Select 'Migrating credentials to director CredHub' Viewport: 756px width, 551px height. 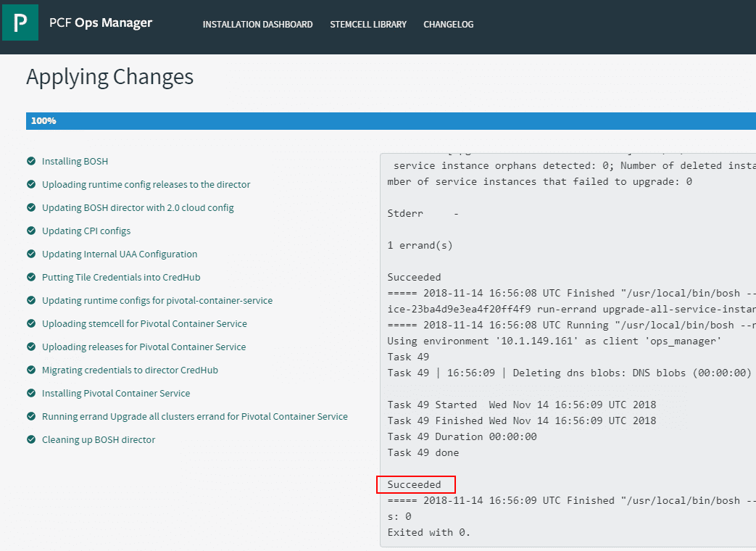130,370
